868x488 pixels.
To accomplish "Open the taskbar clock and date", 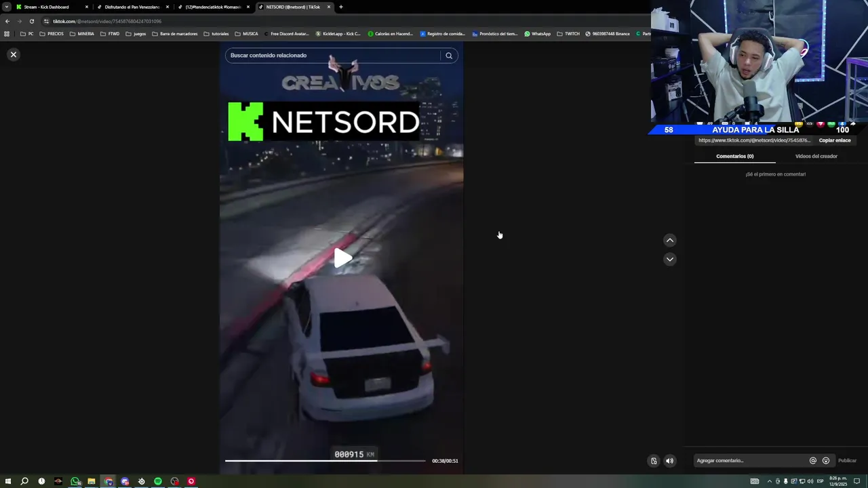I will point(838,481).
